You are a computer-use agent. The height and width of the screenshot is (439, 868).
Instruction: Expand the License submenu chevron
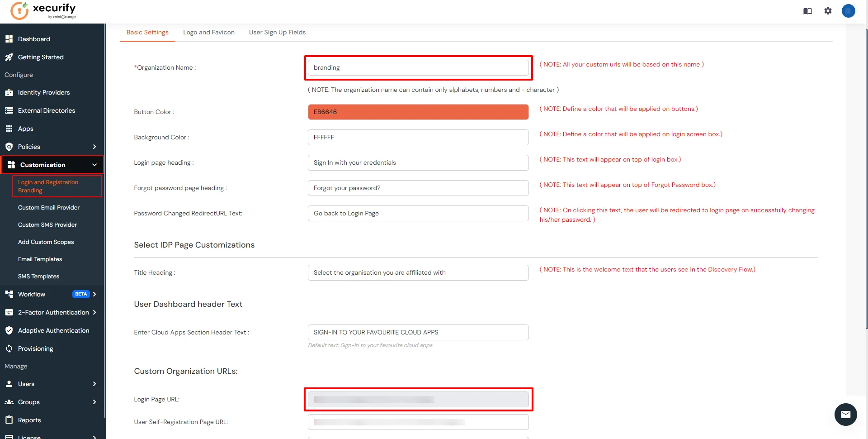tap(94, 437)
